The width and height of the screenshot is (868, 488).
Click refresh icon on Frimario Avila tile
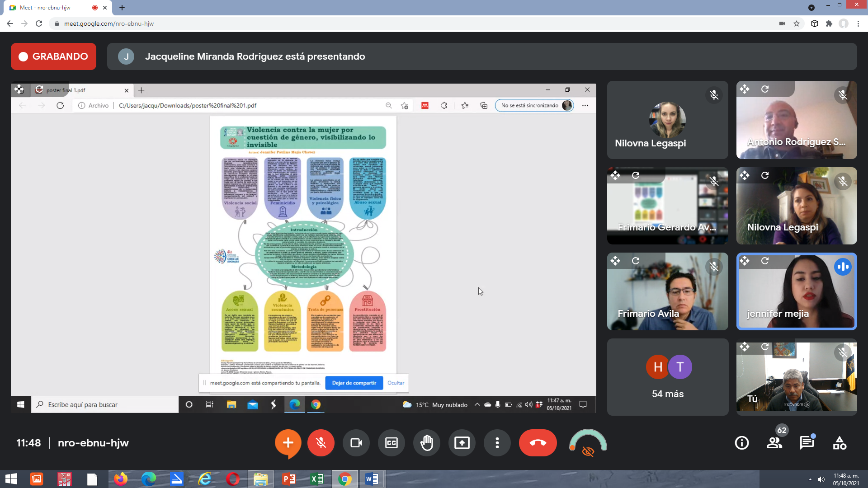(636, 261)
